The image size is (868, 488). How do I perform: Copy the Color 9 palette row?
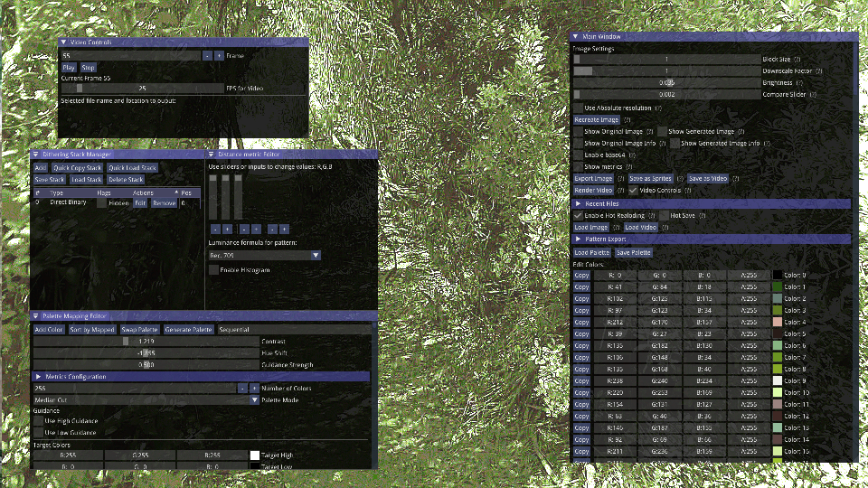[581, 380]
